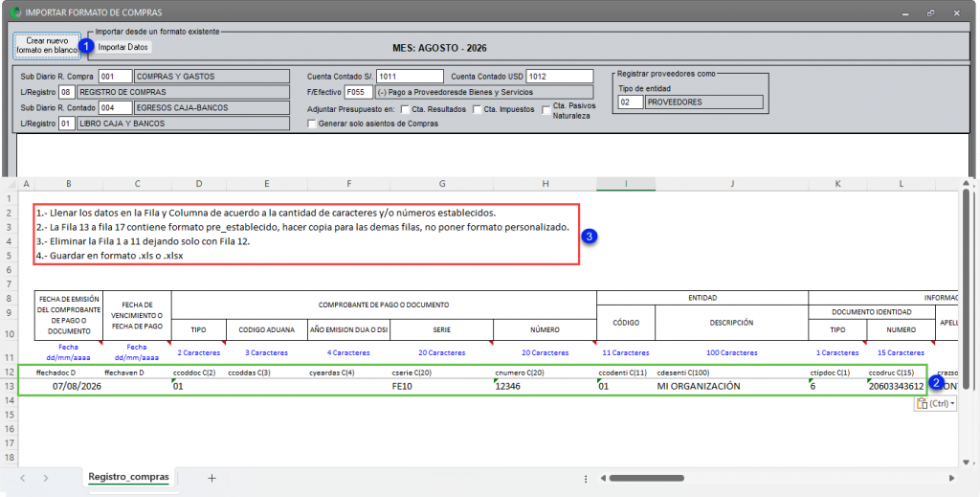Select column G header

tap(442, 184)
